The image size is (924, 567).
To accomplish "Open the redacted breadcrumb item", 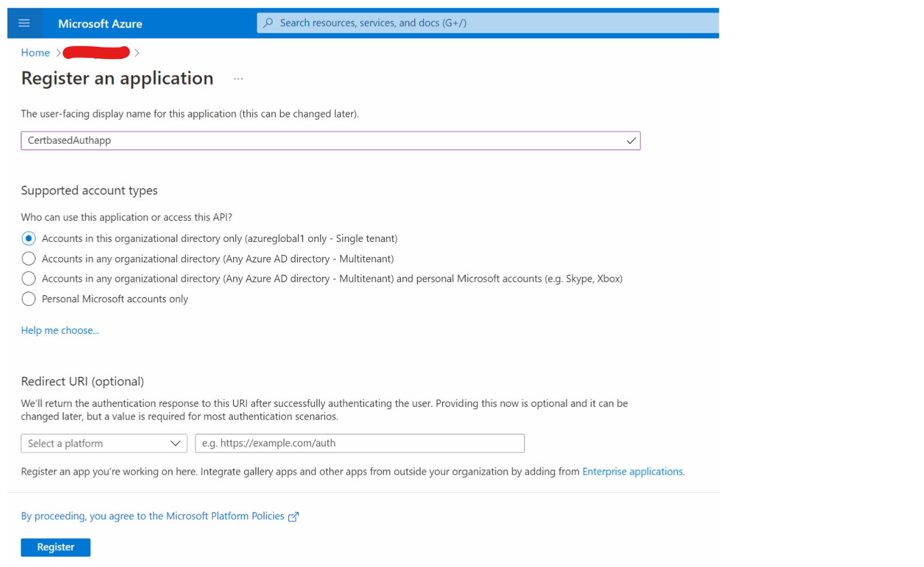I will pyautogui.click(x=96, y=53).
